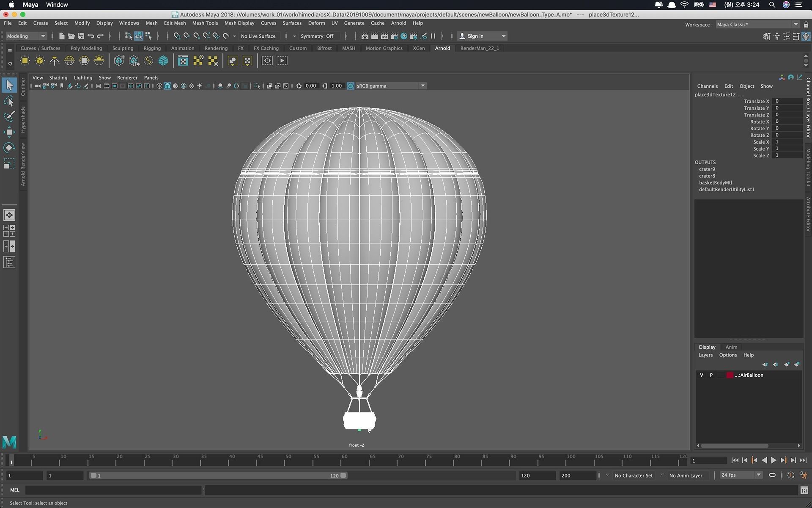This screenshot has height=508, width=812.
Task: Choose the Paint selection tool
Action: click(x=9, y=116)
